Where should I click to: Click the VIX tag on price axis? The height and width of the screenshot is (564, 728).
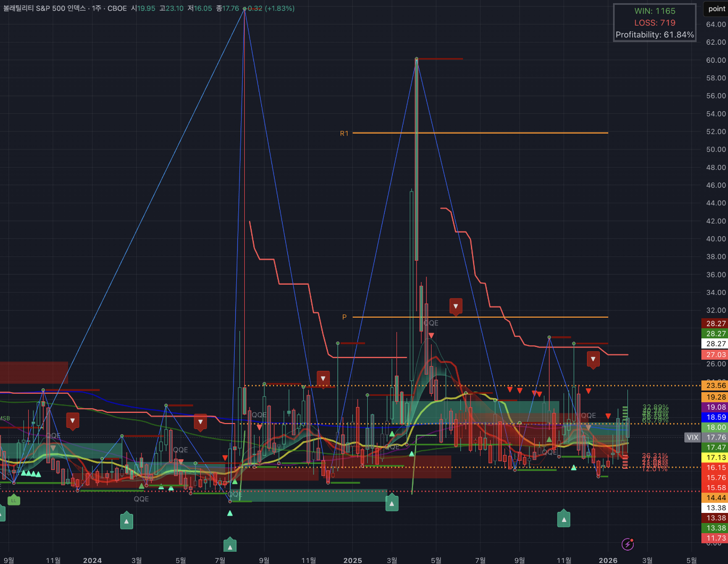click(692, 437)
